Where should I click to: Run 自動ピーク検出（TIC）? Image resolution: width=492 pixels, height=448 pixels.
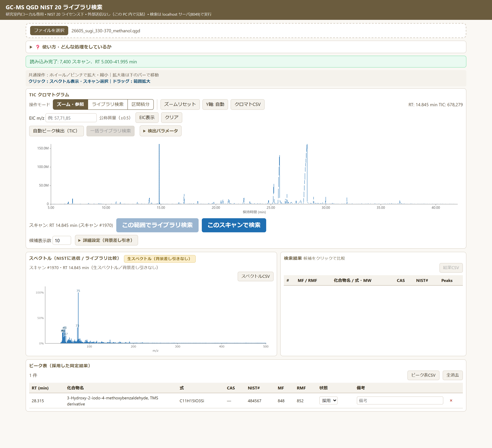click(56, 131)
